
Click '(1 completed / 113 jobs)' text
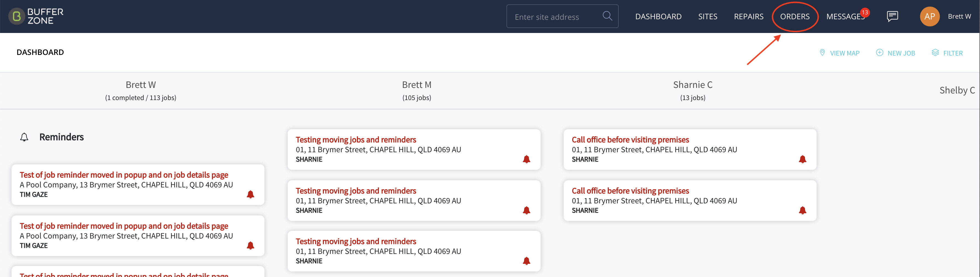(141, 98)
